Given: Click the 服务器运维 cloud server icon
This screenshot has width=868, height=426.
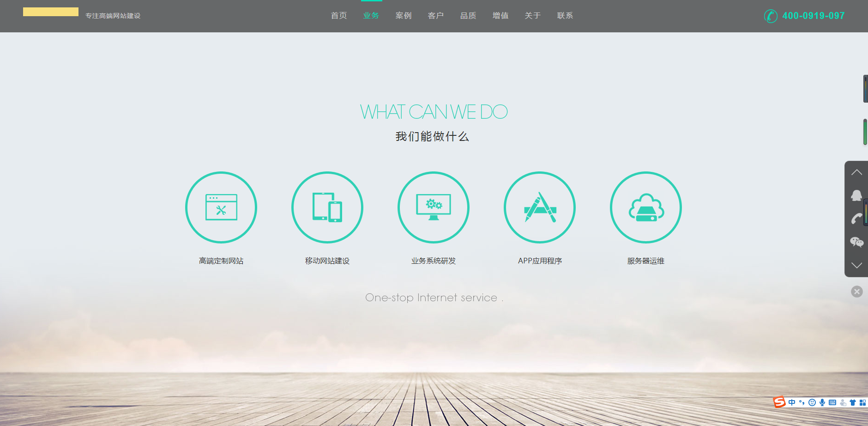Looking at the screenshot, I should [646, 207].
